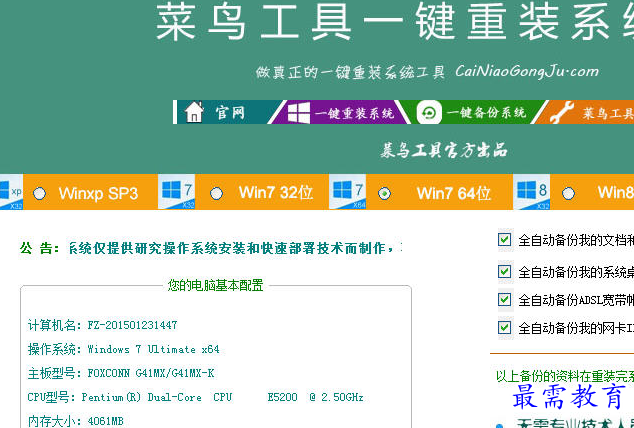The width and height of the screenshot is (634, 428).
Task: Toggle 全自动备份ADSL宽带 checkbox
Action: 504,299
